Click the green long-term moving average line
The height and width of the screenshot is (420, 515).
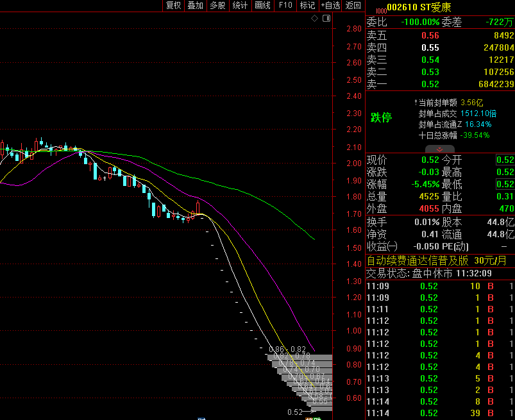click(x=237, y=189)
